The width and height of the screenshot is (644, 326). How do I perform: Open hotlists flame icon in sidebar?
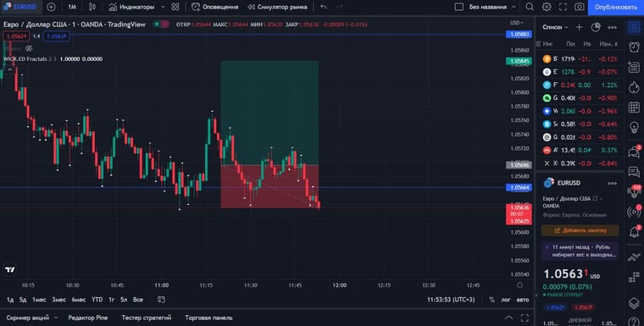[x=634, y=87]
